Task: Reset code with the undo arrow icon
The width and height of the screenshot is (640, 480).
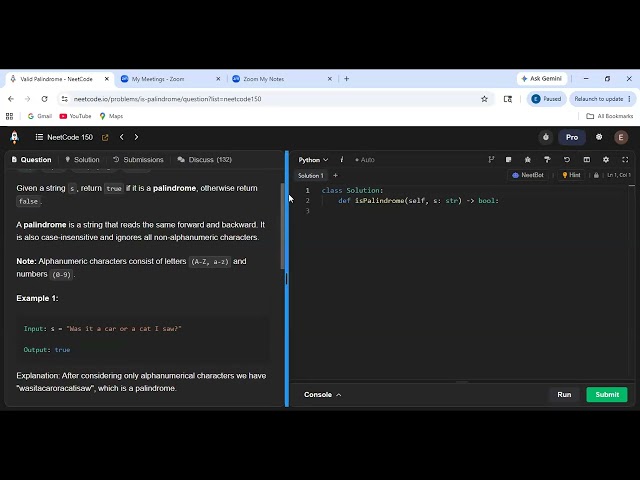Action: [567, 160]
